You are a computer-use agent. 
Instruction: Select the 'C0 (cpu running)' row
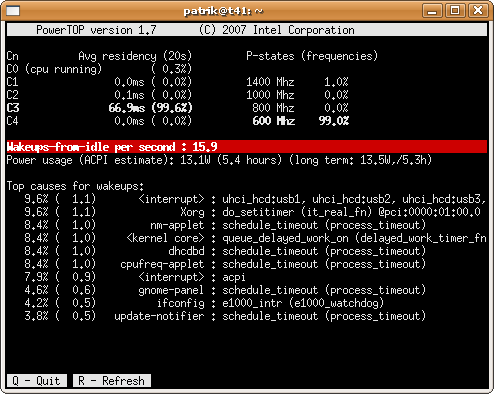point(99,69)
